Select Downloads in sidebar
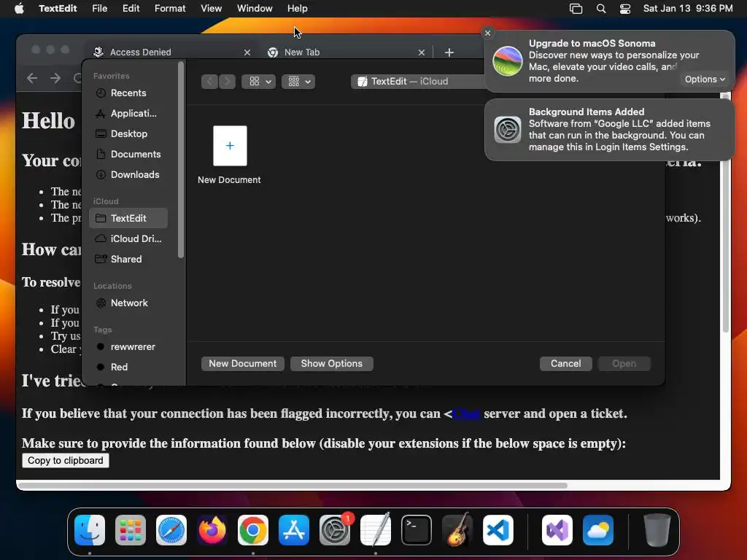747x560 pixels. tap(128, 175)
